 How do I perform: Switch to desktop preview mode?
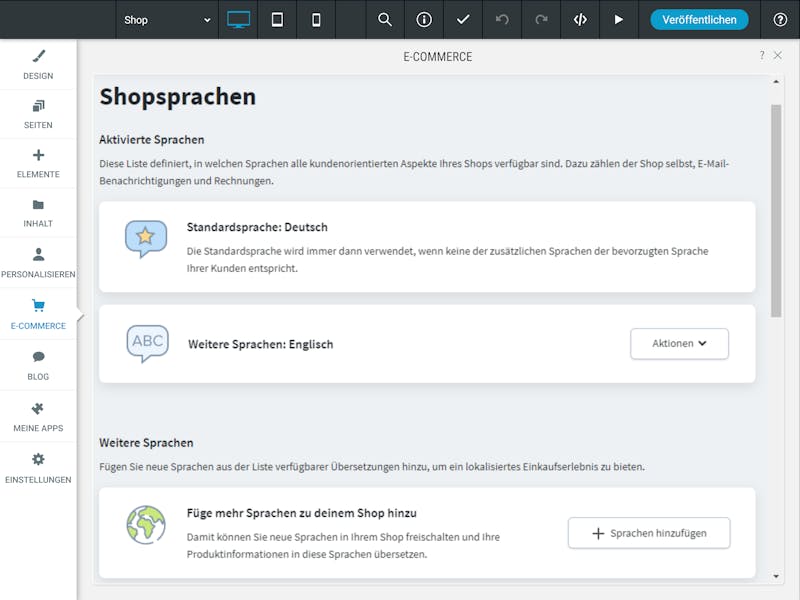238,20
